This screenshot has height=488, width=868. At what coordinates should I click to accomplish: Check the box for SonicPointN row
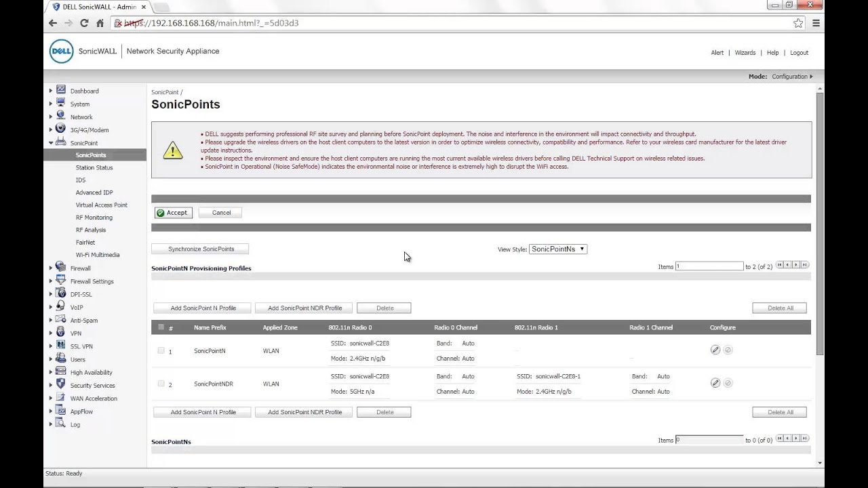click(x=161, y=350)
